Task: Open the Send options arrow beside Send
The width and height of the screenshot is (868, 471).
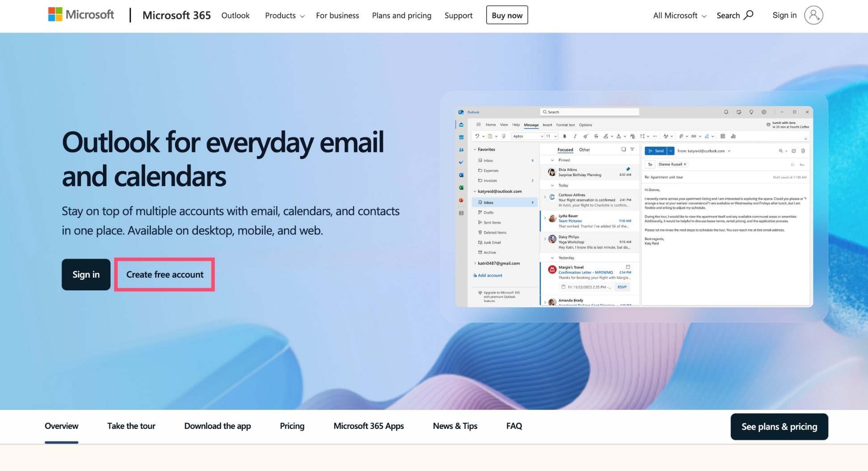Action: point(670,151)
